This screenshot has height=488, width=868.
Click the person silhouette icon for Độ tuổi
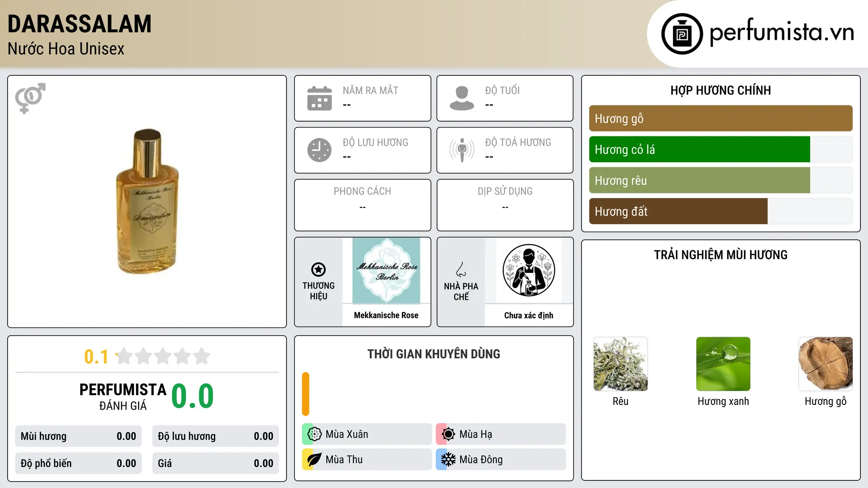point(462,98)
